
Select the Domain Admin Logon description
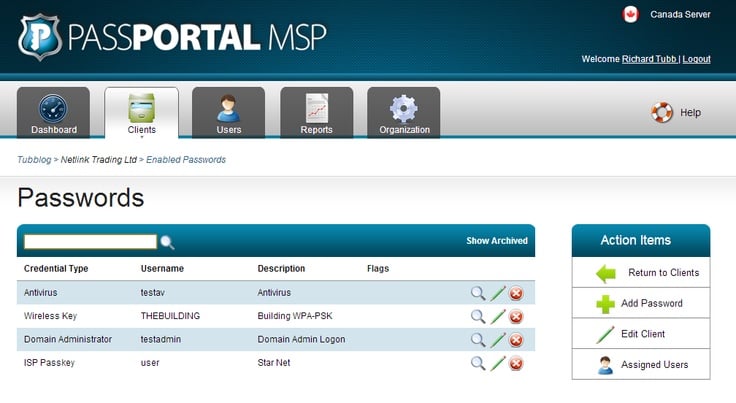click(301, 339)
